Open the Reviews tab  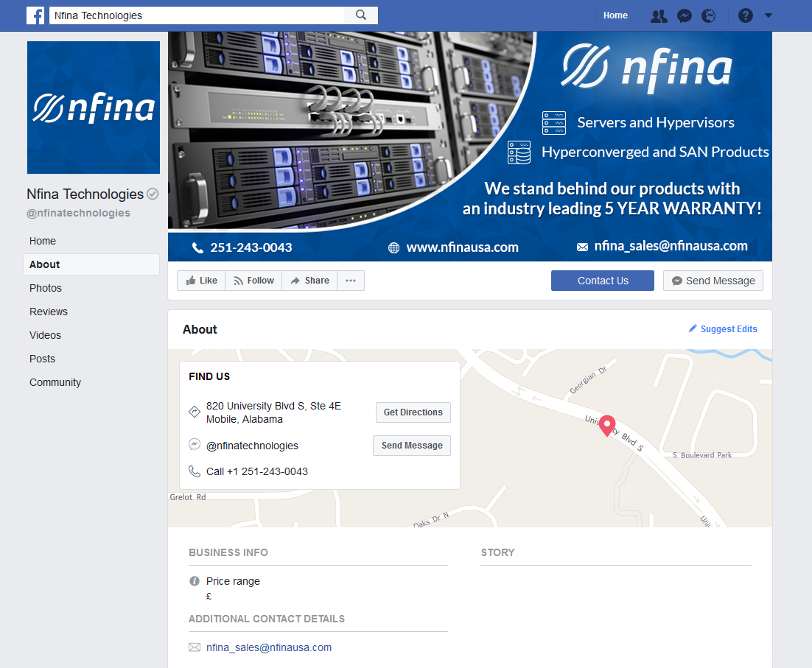click(x=48, y=312)
